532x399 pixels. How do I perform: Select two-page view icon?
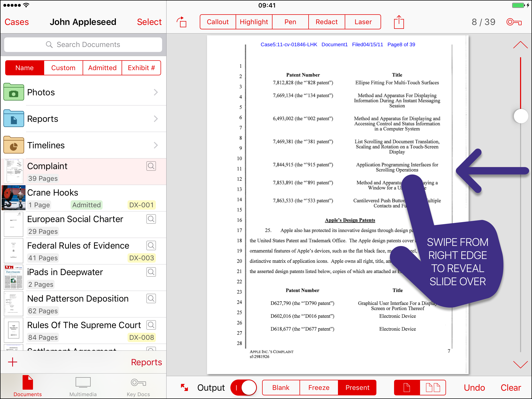click(x=433, y=388)
